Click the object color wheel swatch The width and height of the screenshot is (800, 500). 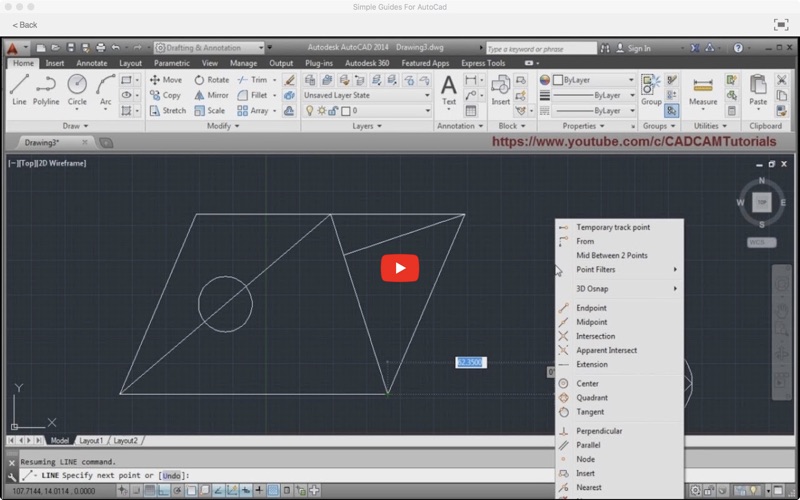[x=545, y=80]
